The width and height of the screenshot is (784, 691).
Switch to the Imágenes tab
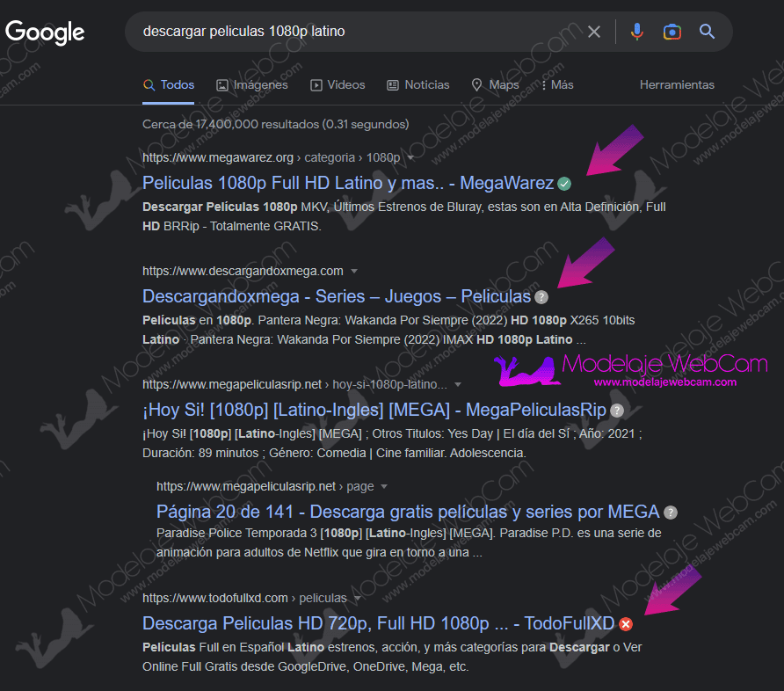tap(252, 85)
